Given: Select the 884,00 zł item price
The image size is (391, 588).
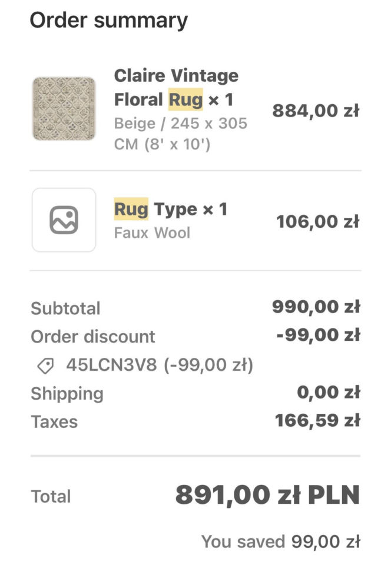Looking at the screenshot, I should coord(316,109).
